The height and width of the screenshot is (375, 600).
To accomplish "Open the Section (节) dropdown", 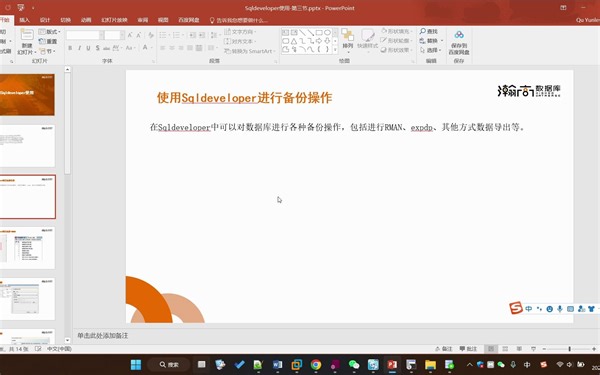I will point(48,51).
